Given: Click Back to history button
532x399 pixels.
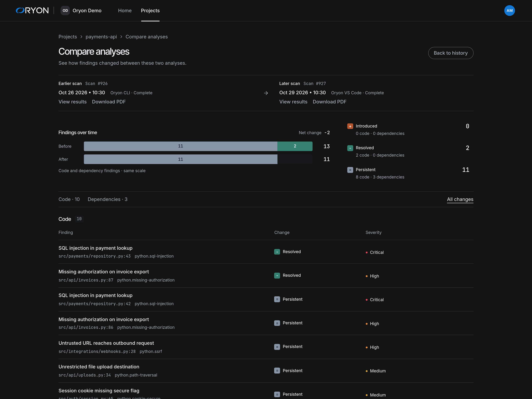Looking at the screenshot, I should [451, 53].
